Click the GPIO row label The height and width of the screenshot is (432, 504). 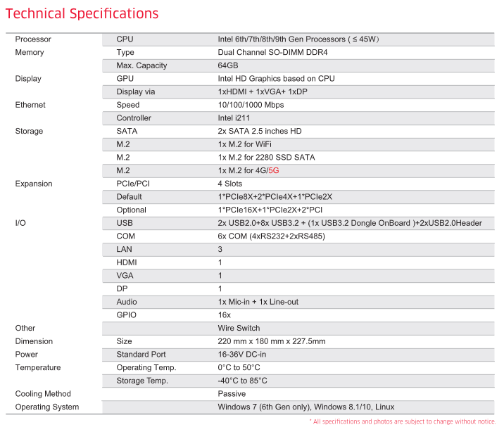coord(127,315)
